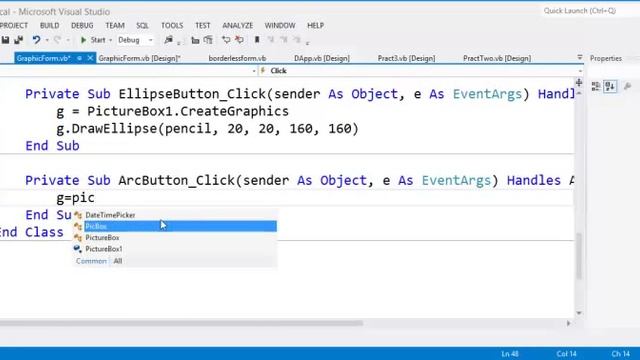
Task: Click the editor split handle icon
Action: pos(579,83)
